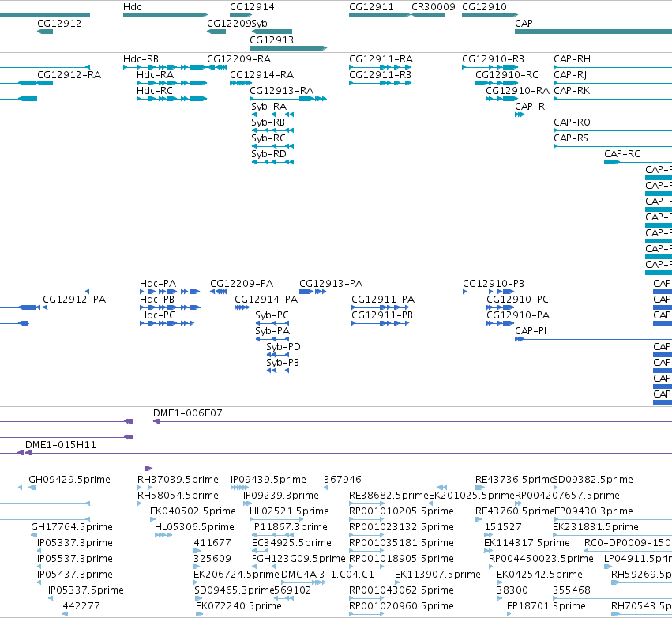672x618 pixels.
Task: Select transcript CG12913-RA label
Action: click(282, 91)
